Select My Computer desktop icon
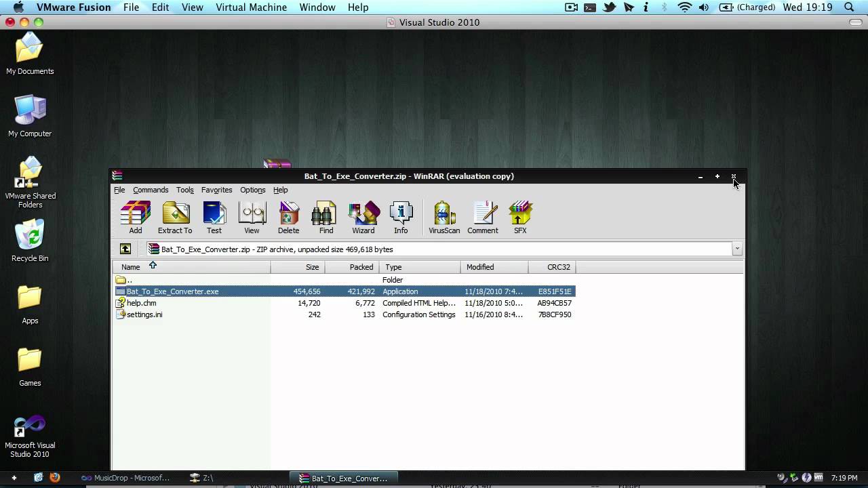 pyautogui.click(x=30, y=116)
